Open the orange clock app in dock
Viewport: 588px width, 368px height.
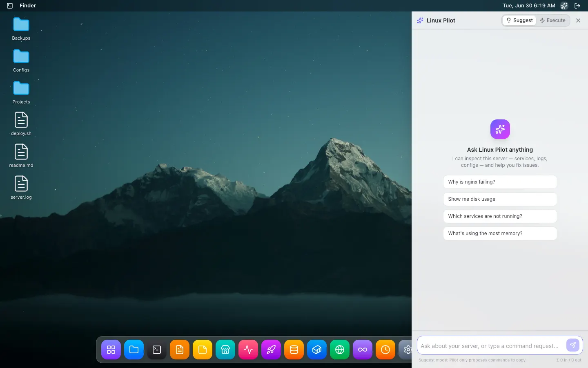pyautogui.click(x=385, y=350)
